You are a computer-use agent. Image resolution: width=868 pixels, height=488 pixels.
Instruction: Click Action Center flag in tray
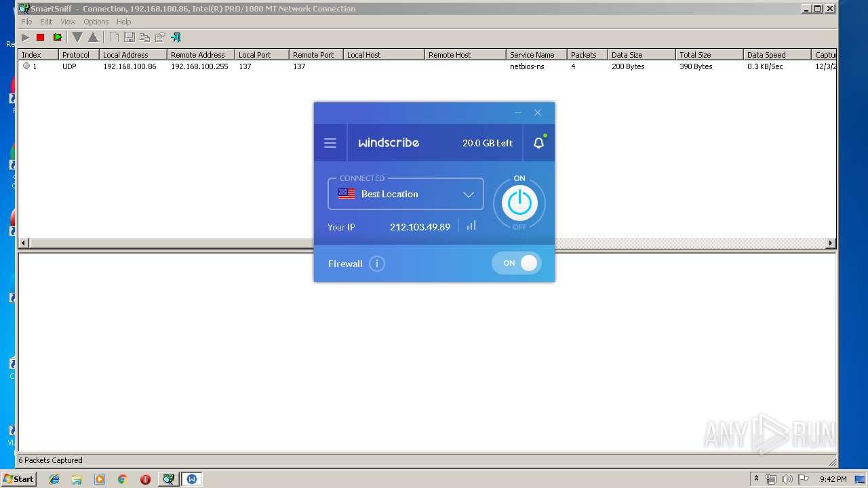[x=804, y=479]
